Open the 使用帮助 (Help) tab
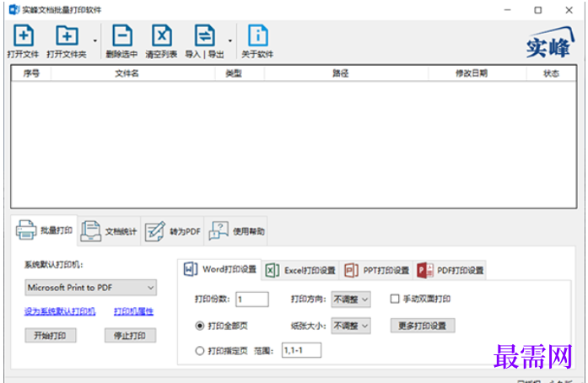The width and height of the screenshot is (588, 383). coord(237,230)
